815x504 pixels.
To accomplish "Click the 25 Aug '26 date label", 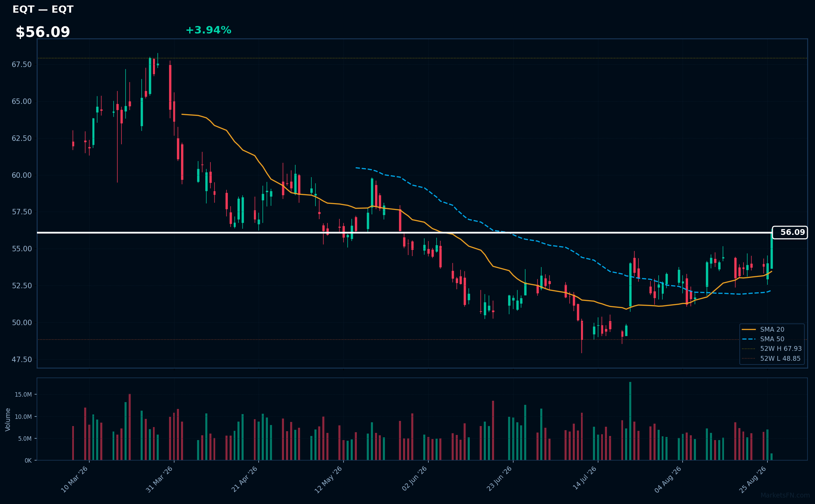I will pyautogui.click(x=752, y=479).
